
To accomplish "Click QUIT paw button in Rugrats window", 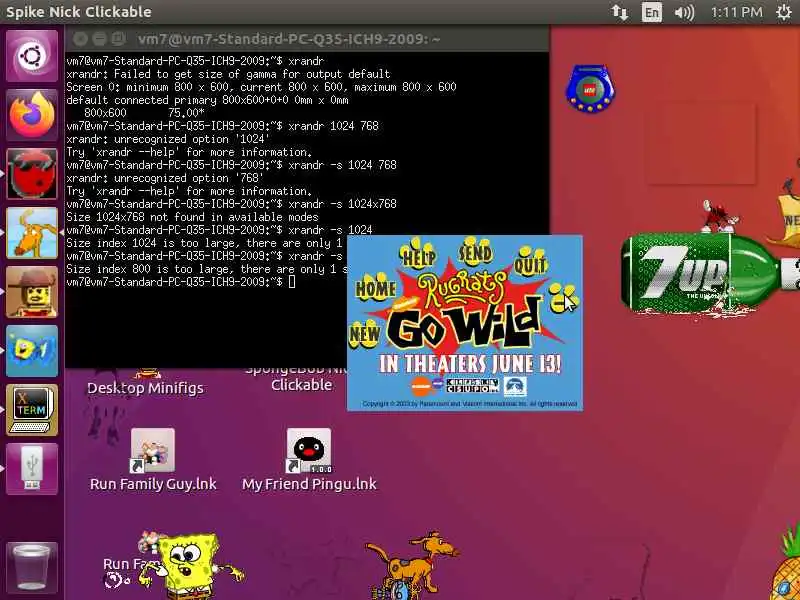I will (x=530, y=261).
